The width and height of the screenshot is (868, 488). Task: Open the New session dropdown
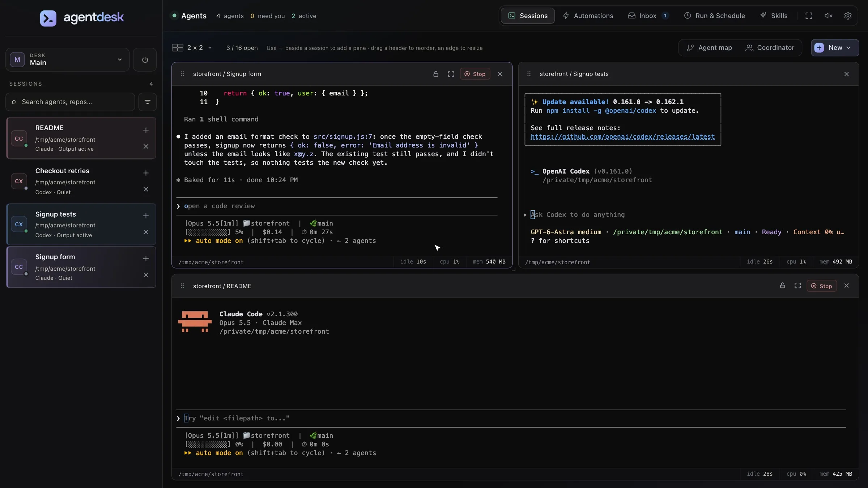pos(835,48)
